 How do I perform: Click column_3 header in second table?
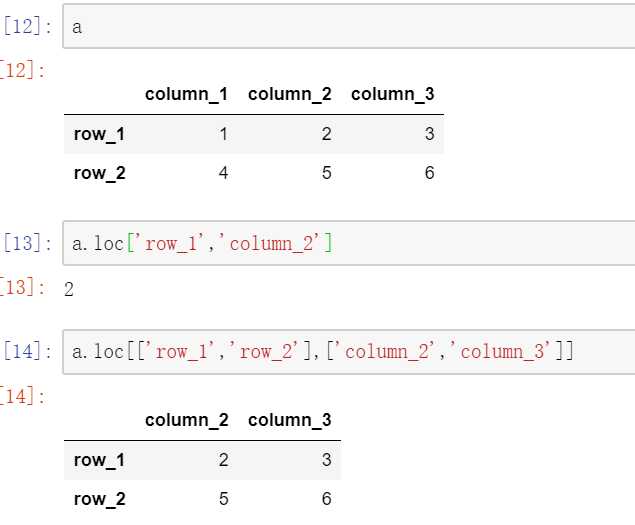click(x=290, y=420)
